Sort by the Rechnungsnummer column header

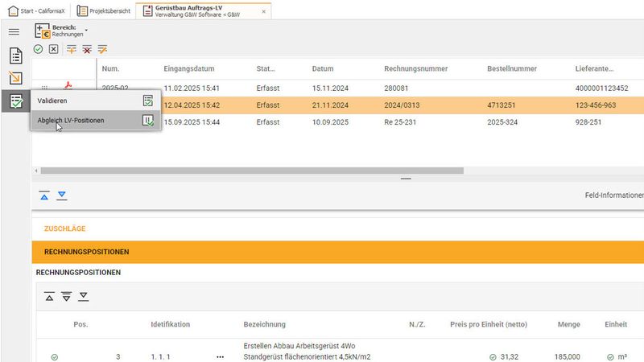point(416,68)
